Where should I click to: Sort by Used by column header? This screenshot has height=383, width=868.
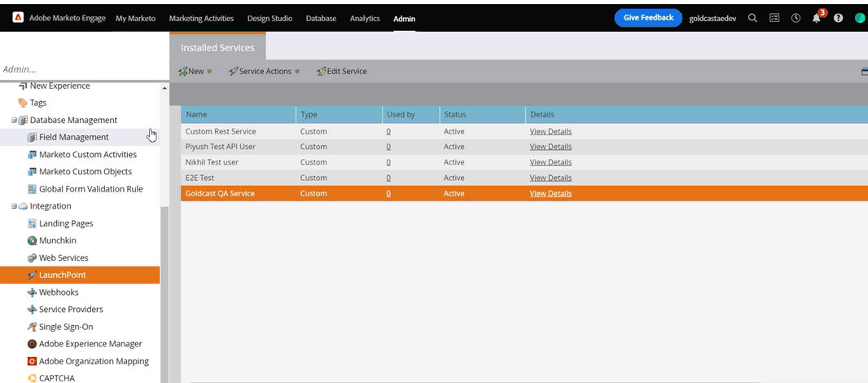410,115
